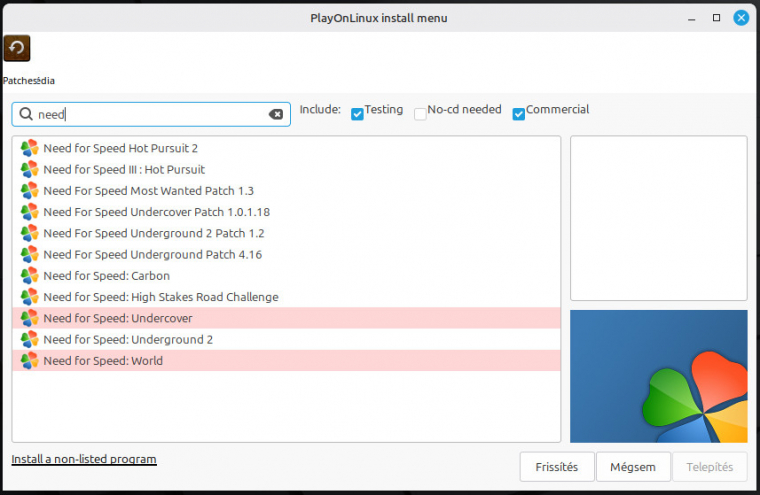Click inside the search text field
Viewport: 760px width, 495px height.
pos(150,114)
